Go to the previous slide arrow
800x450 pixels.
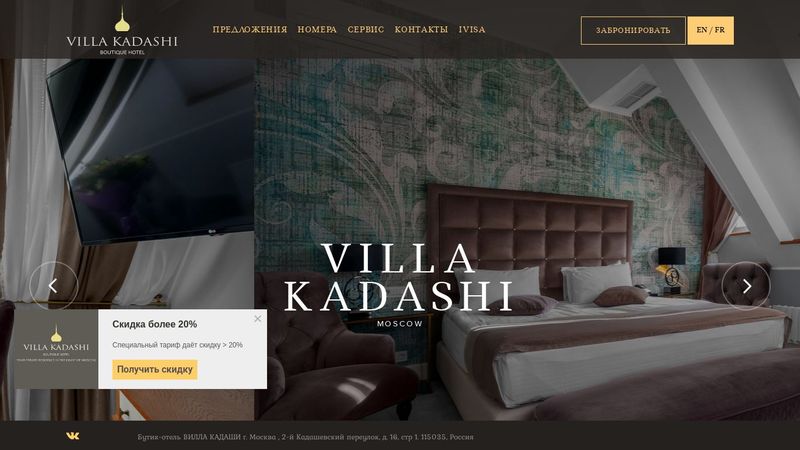click(x=54, y=286)
